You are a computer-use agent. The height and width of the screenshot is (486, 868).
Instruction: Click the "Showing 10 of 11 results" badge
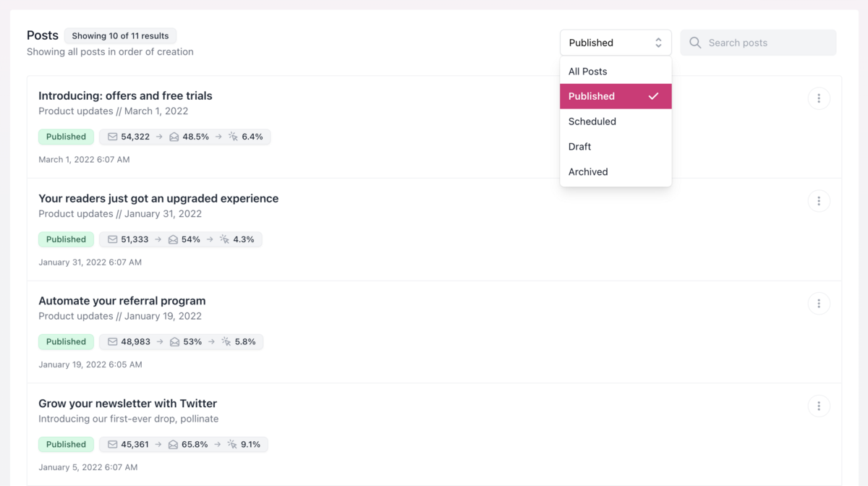click(x=120, y=35)
